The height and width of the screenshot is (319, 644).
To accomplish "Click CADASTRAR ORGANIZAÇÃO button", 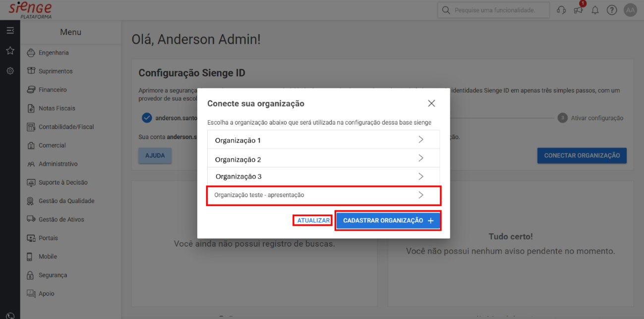I will (x=388, y=220).
